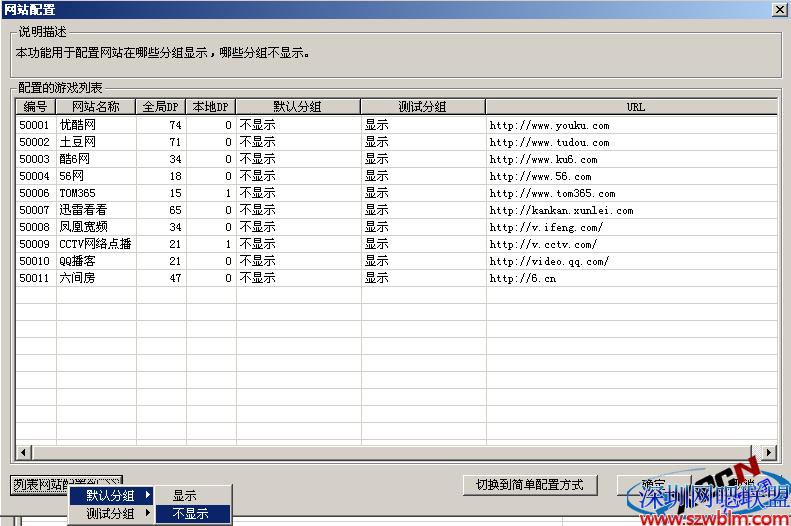Select row 50007 迅雷看看
This screenshot has width=791, height=526.
click(x=397, y=210)
